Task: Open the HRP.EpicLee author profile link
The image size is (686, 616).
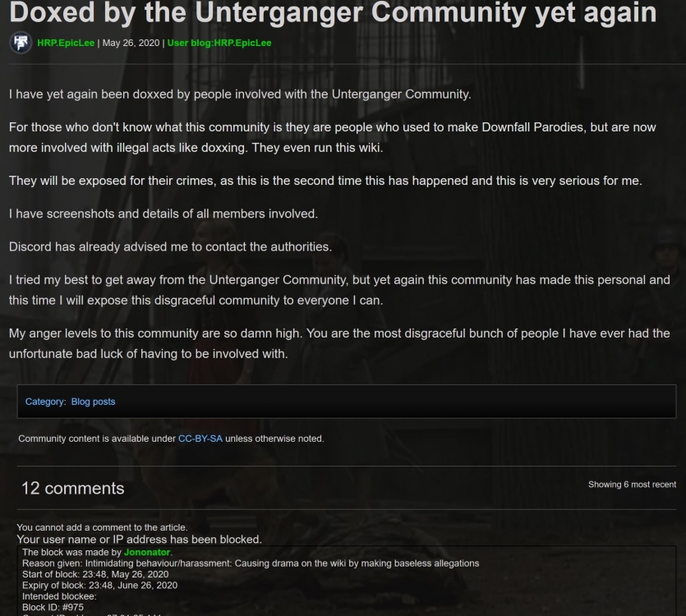Action: tap(66, 43)
